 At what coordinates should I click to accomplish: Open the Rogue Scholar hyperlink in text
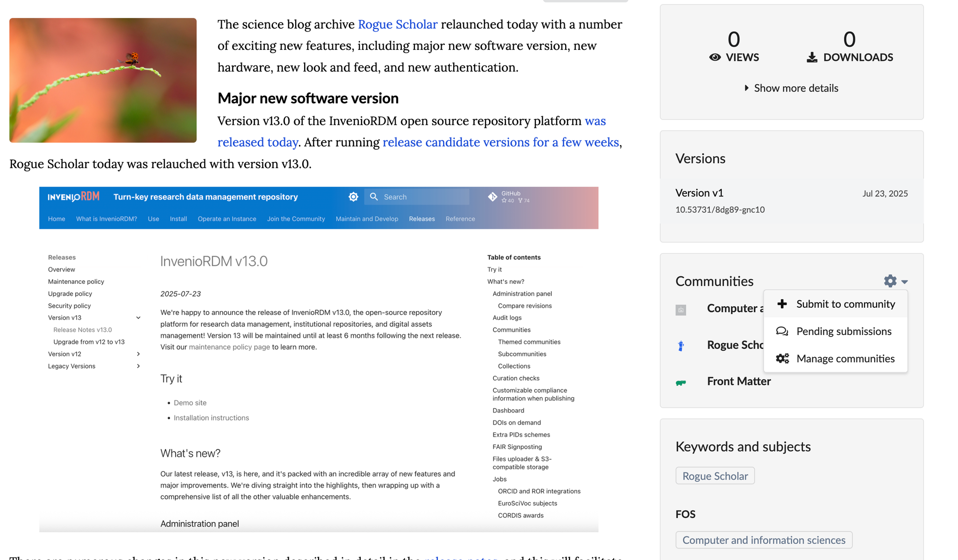pyautogui.click(x=398, y=24)
